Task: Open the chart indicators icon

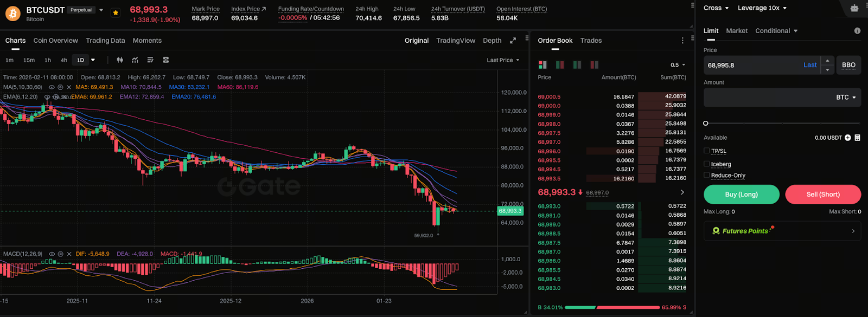Action: [135, 60]
